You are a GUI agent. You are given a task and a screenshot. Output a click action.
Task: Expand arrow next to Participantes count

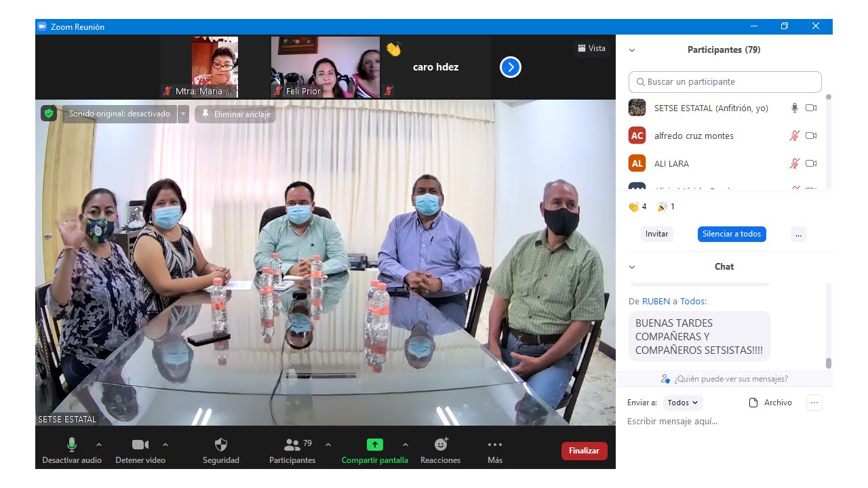[x=328, y=445]
